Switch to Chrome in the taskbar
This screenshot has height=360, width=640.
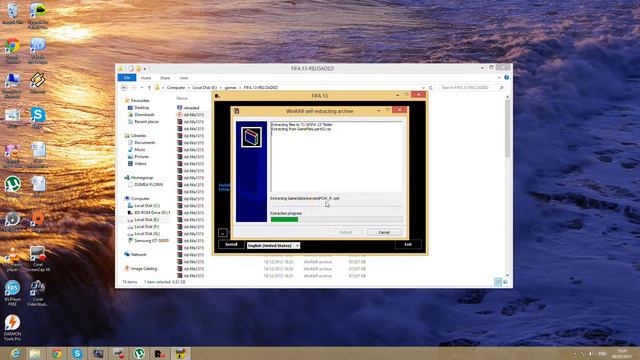[56, 353]
